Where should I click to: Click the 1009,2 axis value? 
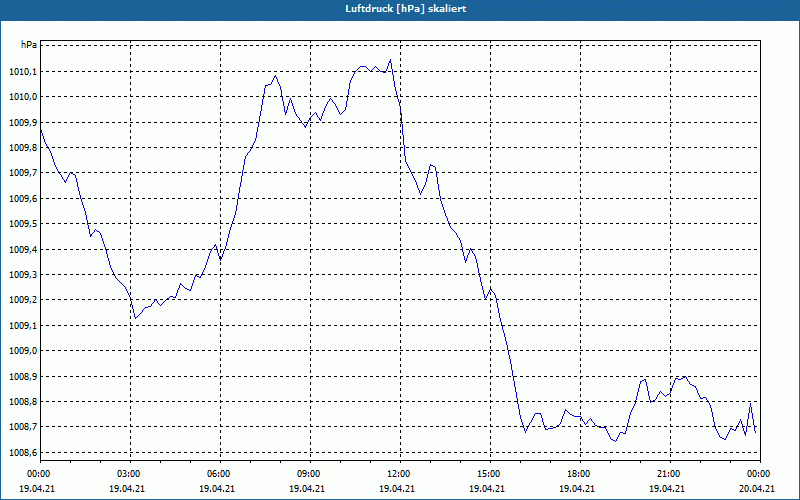(23, 300)
